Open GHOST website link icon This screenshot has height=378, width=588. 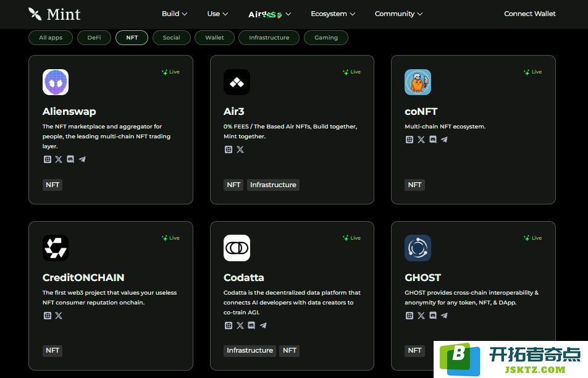tap(409, 316)
